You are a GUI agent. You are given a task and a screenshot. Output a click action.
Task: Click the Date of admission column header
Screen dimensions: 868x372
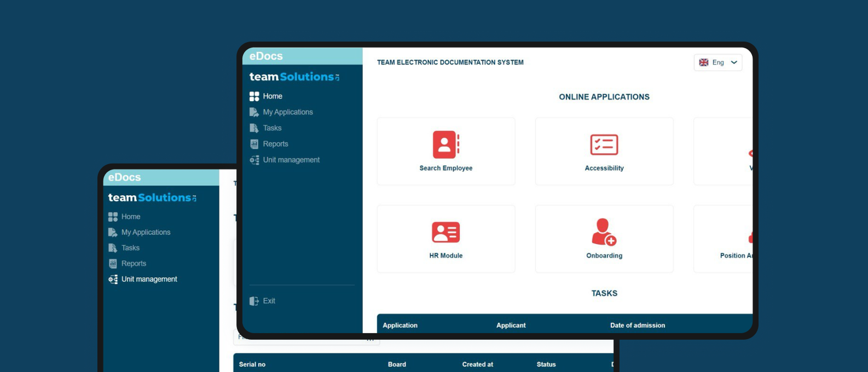638,326
